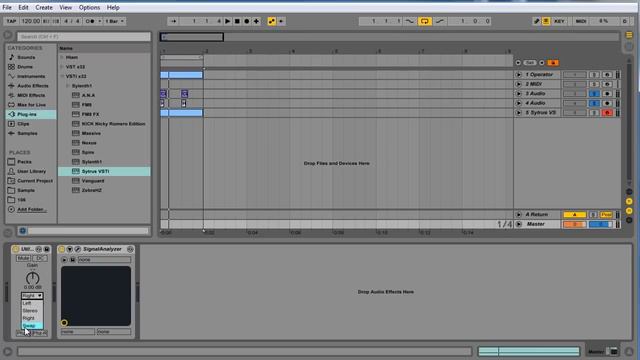Viewport: 640px width, 360px height.
Task: Open the Current Project place
Action: coord(35,181)
